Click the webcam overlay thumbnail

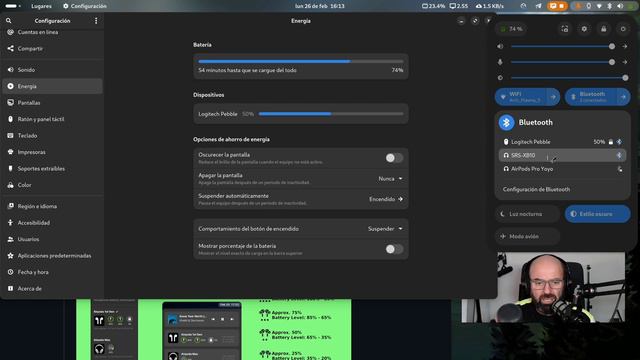543,287
